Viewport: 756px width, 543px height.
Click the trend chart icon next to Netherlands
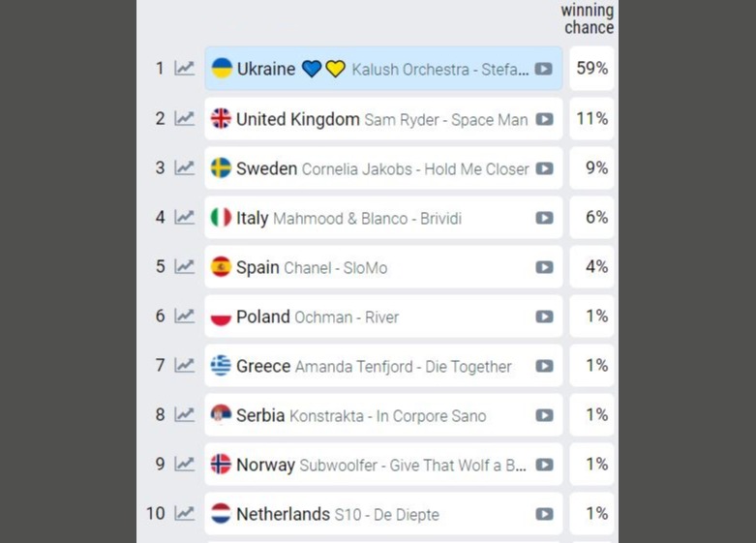pos(184,513)
